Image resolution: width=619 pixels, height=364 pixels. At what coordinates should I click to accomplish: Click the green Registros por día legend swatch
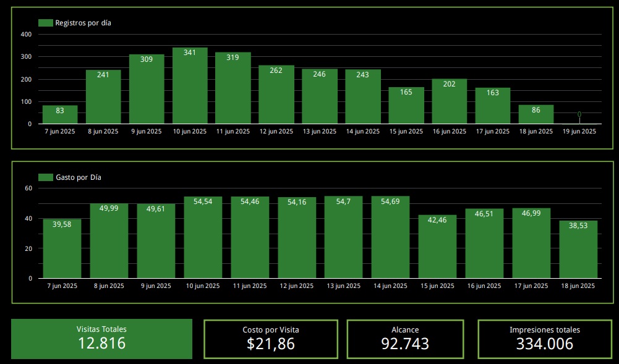(45, 23)
